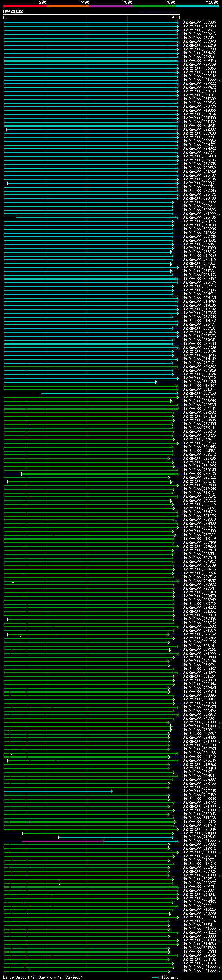Select UniRef100_Q2JKW5 label
The height and width of the screenshot is (980, 222).
pyautogui.click(x=199, y=459)
